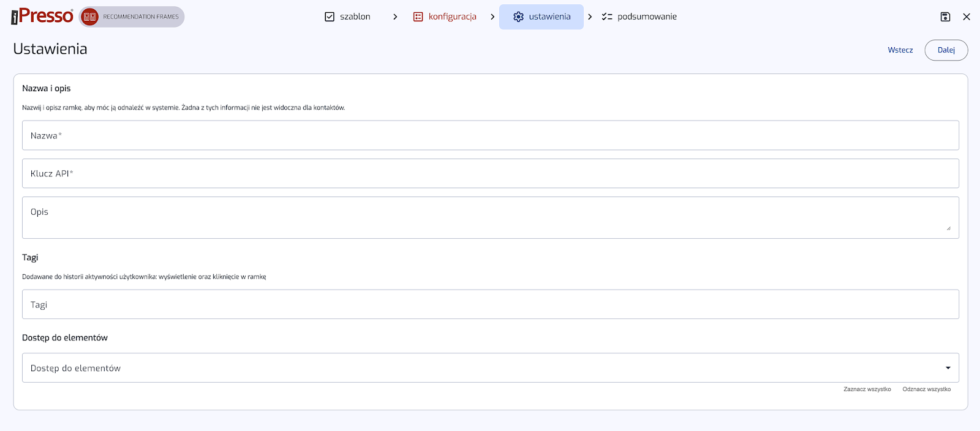Focus the Nazwa input field
Viewport: 980px width, 431px height.
pos(490,135)
